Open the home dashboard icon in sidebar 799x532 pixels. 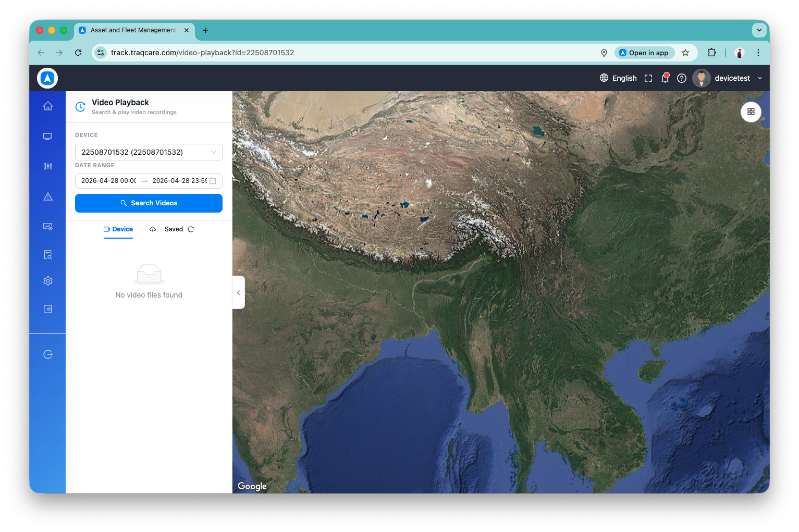(48, 106)
